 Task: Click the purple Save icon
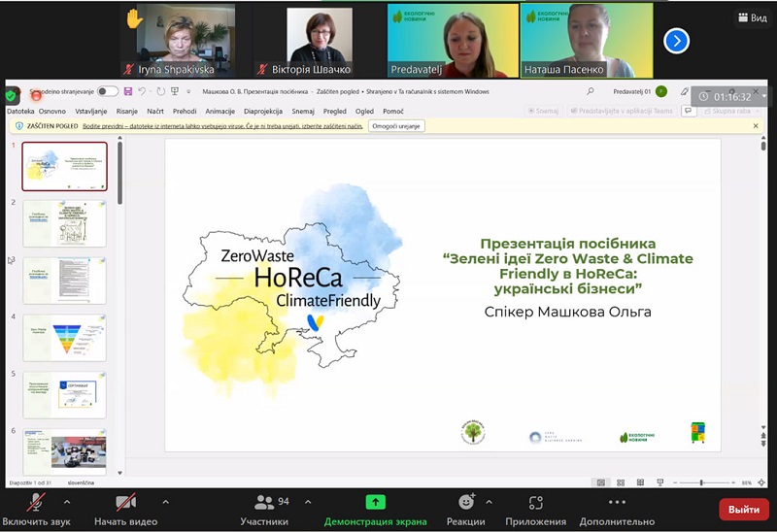pos(128,91)
